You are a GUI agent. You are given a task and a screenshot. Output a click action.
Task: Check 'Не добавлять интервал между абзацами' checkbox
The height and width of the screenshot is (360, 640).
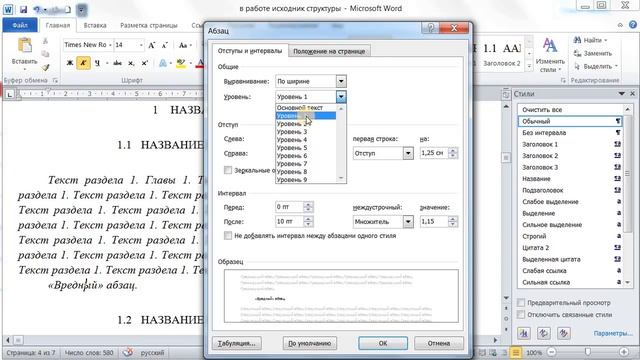coord(228,236)
